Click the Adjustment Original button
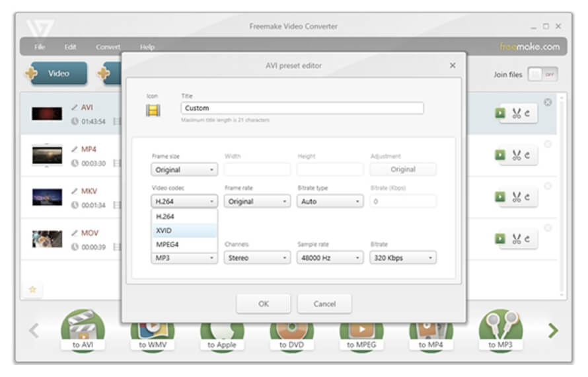 coord(403,169)
